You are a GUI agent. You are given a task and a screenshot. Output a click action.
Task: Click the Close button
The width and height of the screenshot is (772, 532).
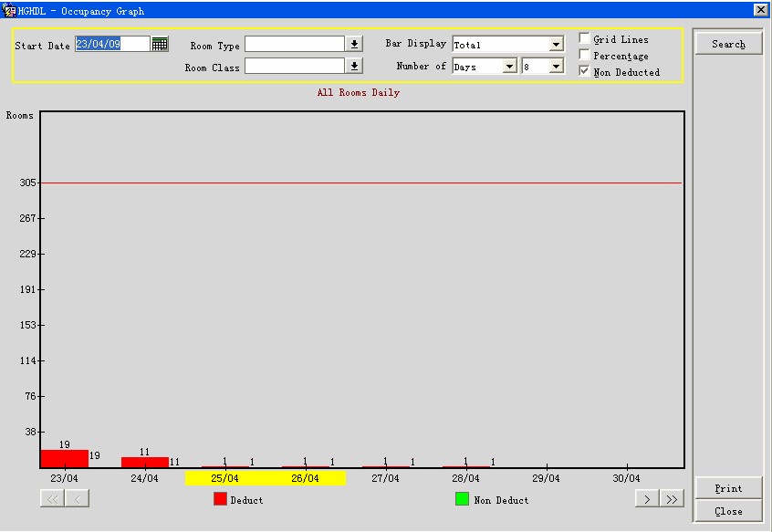728,511
